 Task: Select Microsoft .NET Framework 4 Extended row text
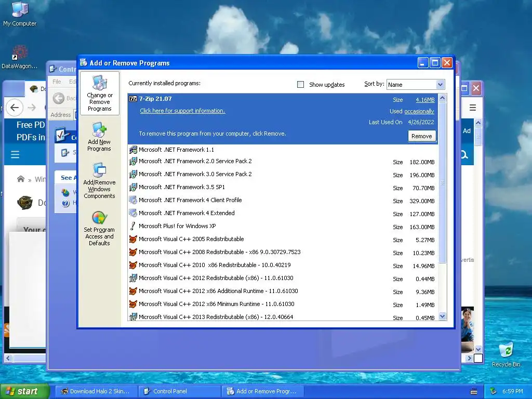tap(187, 213)
